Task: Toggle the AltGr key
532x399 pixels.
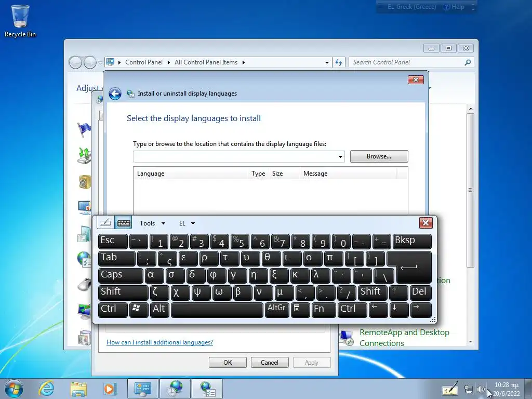Action: [x=277, y=310]
